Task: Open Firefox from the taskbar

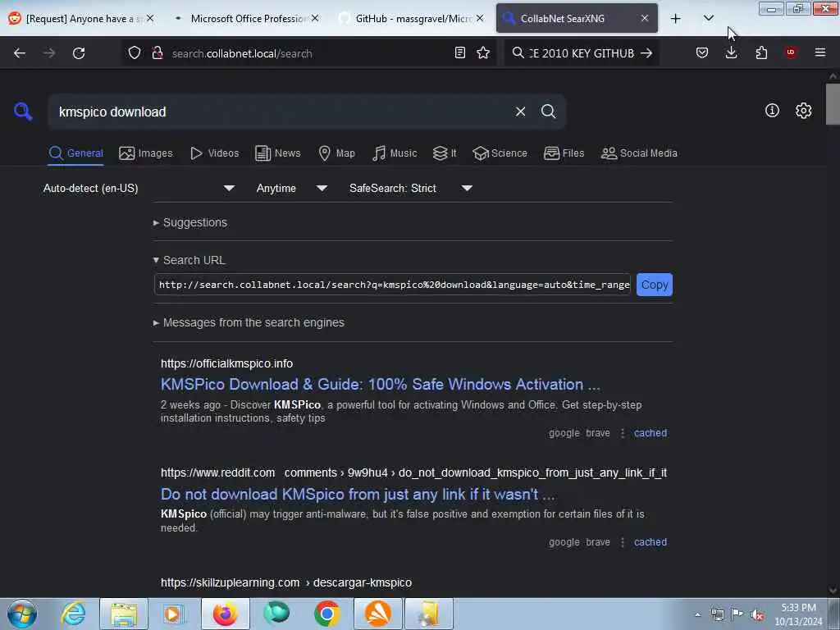Action: pos(226,614)
